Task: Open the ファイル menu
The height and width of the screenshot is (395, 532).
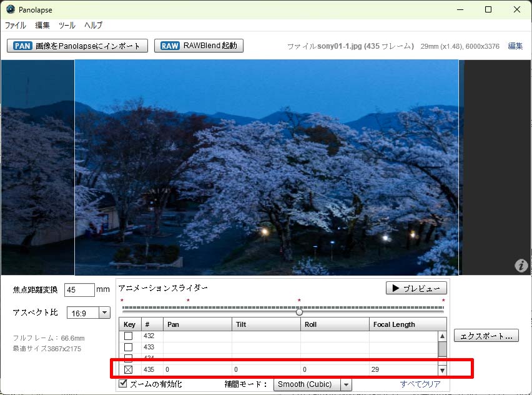Action: coord(16,26)
